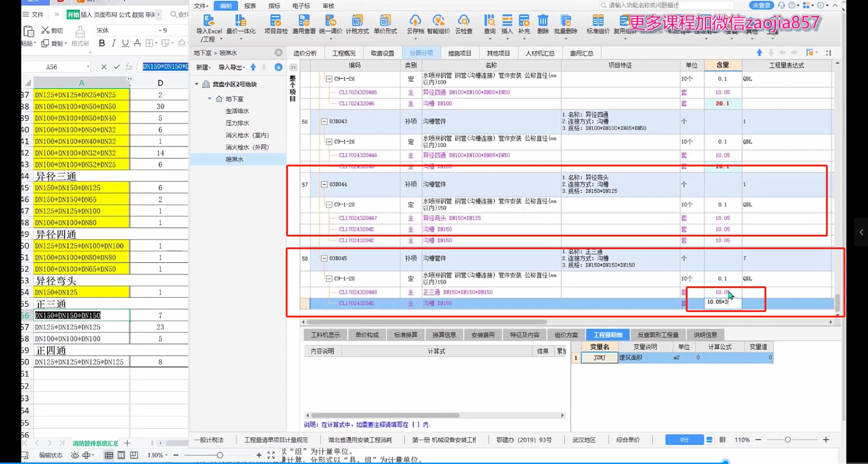Click the blue move-up arrow in project tree toolbar

(253, 67)
